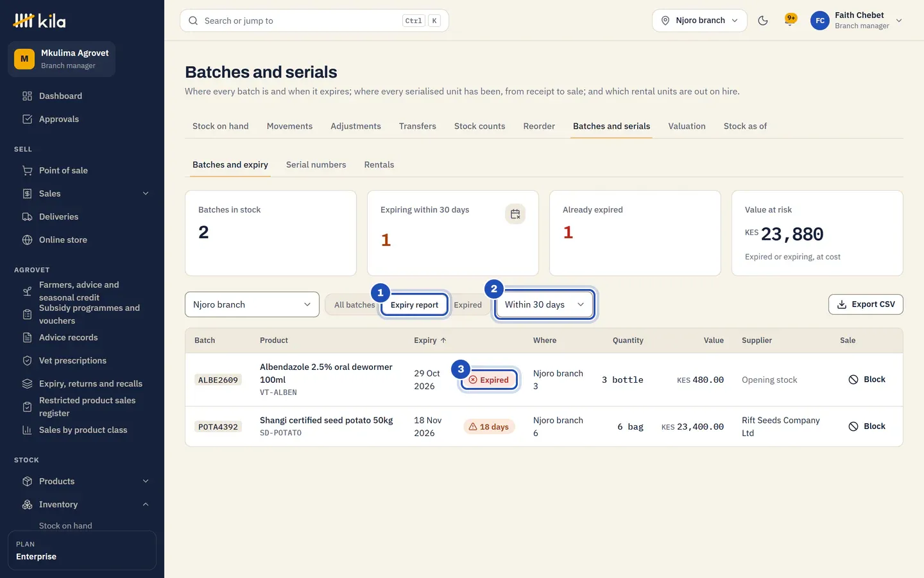Switch to the Serial numbers tab

pos(316,165)
